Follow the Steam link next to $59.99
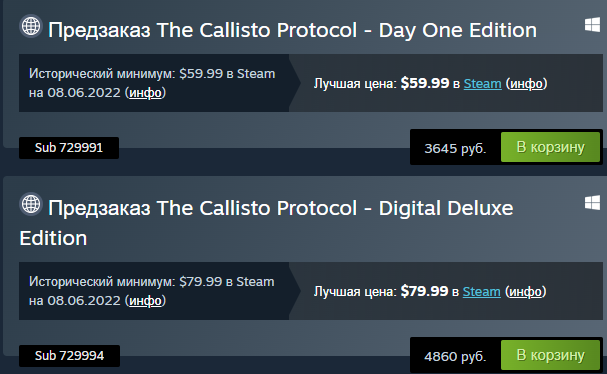Viewport: 607px width, 374px height. click(x=482, y=84)
